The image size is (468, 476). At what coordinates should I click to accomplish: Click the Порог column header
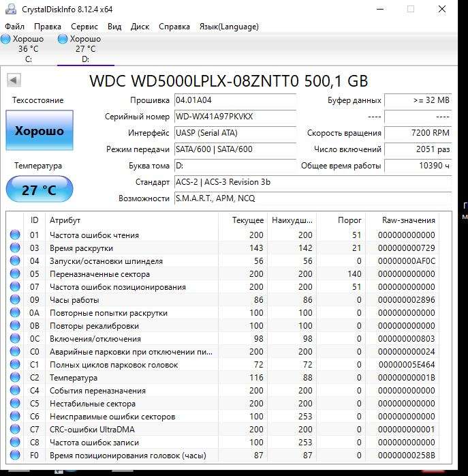coord(341,220)
